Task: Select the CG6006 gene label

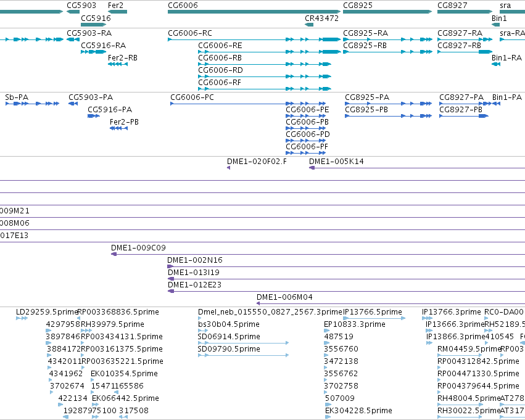Action: pyautogui.click(x=183, y=6)
